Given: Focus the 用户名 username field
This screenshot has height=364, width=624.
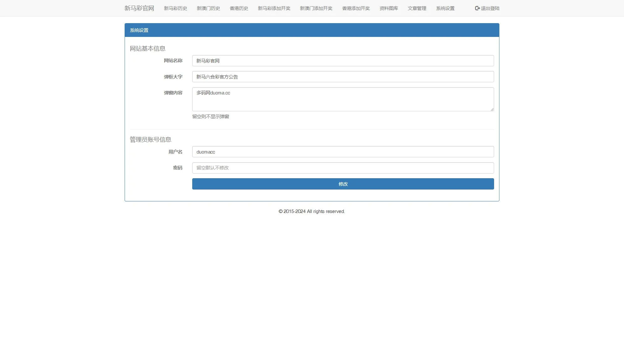Looking at the screenshot, I should coord(343,152).
